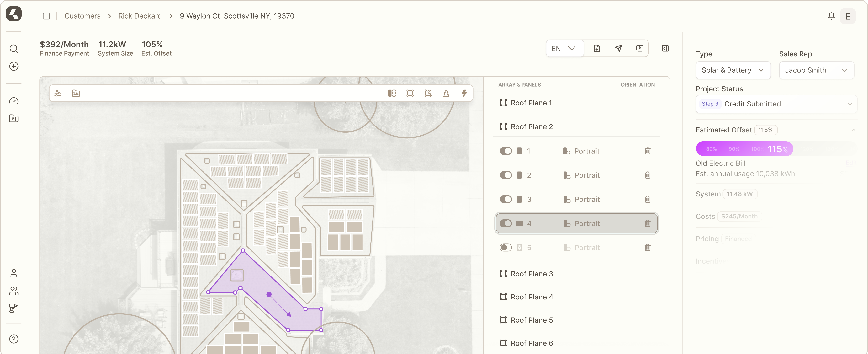Click the lightning bolt tool in map toolbar

coord(464,93)
